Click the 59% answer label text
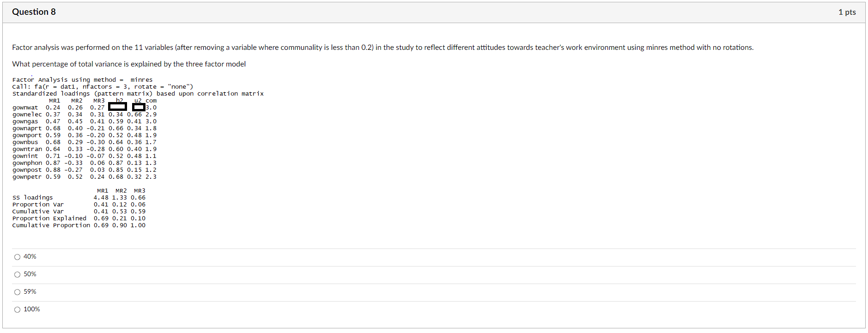This screenshot has height=333, width=868. coord(30,291)
